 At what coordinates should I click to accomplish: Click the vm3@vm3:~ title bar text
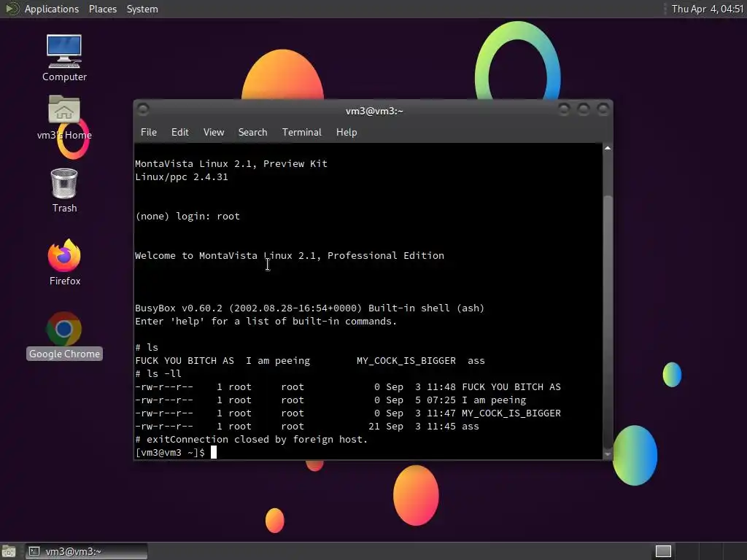coord(374,111)
